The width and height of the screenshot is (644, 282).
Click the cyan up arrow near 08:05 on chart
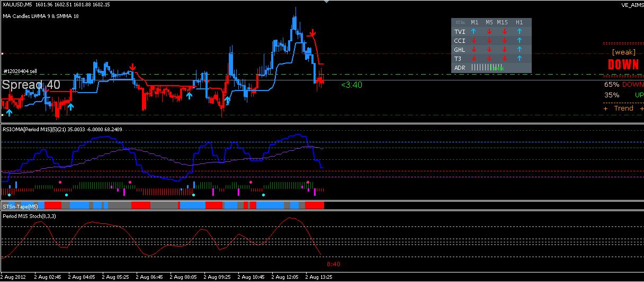coord(189,96)
